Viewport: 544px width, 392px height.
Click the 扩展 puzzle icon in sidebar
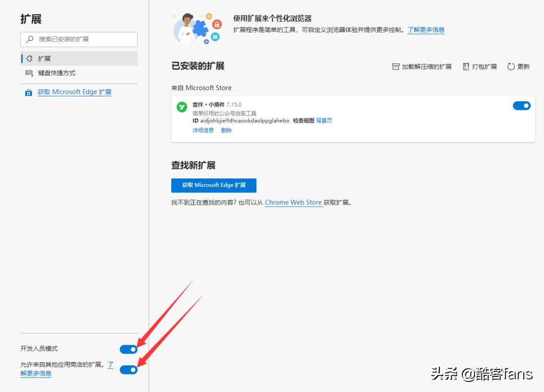pos(29,58)
